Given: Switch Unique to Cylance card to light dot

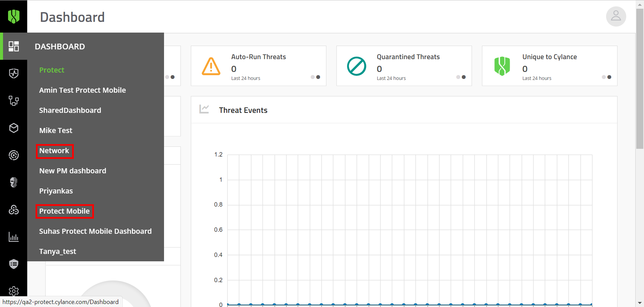Looking at the screenshot, I should point(604,77).
